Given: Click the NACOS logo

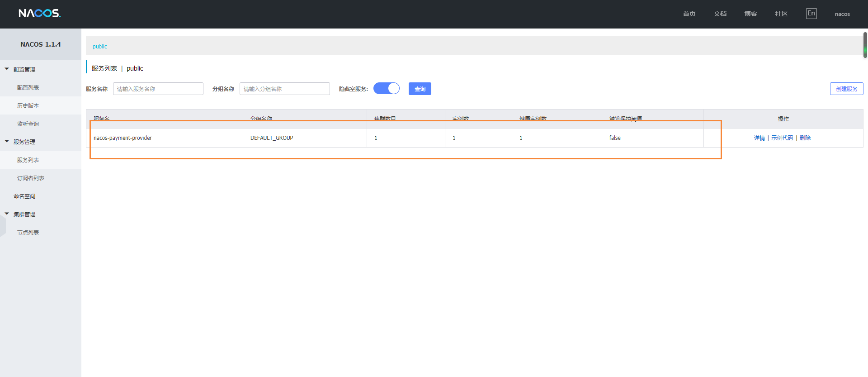Looking at the screenshot, I should [39, 14].
